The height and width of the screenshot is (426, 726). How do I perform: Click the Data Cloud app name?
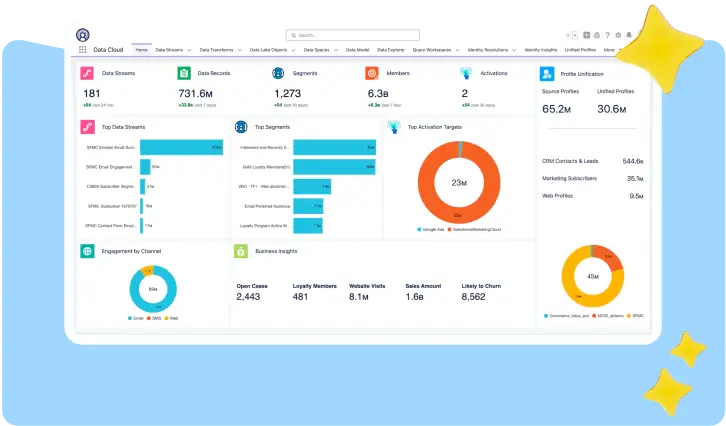[108, 50]
